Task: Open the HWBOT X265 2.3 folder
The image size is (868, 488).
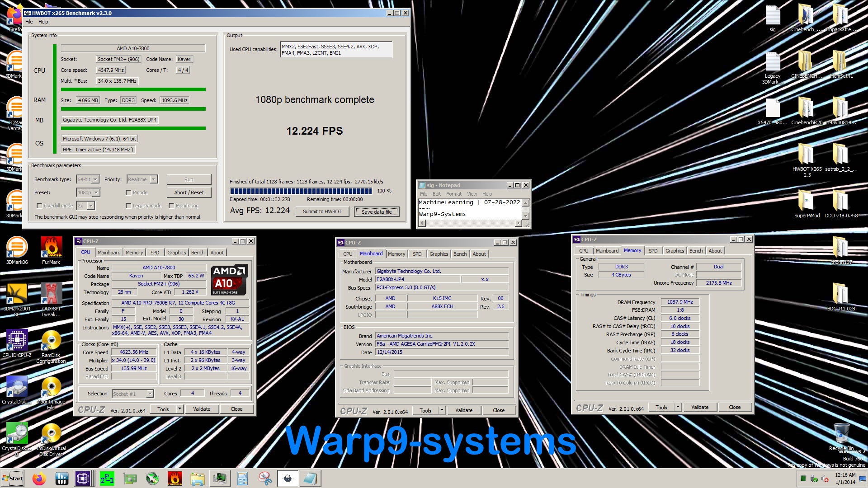Action: pyautogui.click(x=807, y=160)
